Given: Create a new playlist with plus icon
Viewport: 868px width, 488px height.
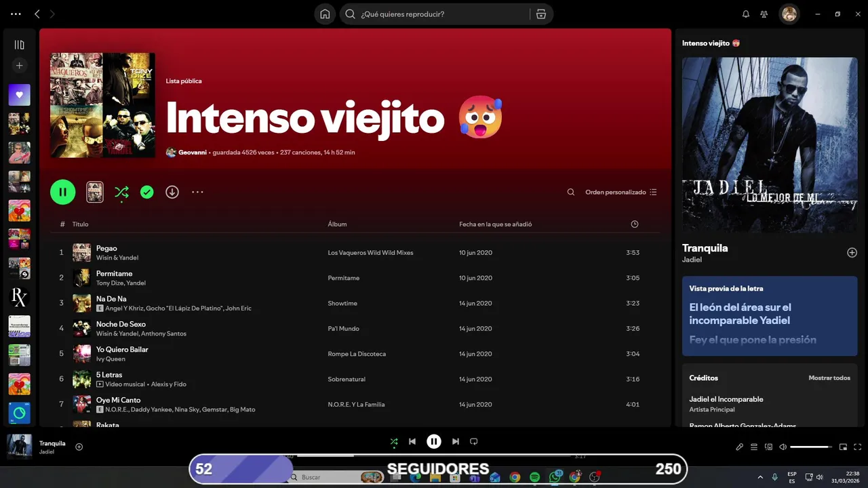Looking at the screenshot, I should click(x=19, y=66).
